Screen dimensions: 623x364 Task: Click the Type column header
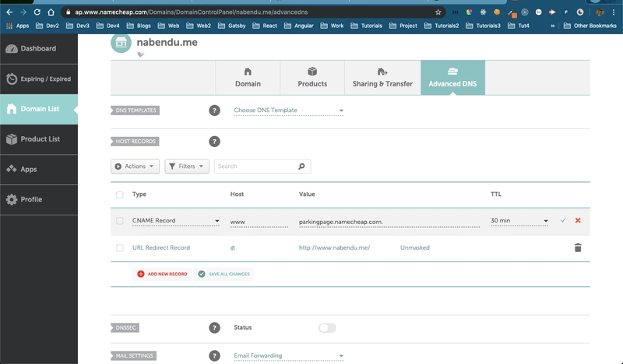pyautogui.click(x=139, y=194)
